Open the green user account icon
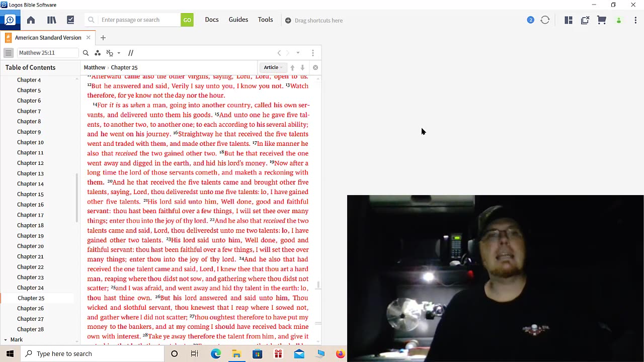This screenshot has width=644, height=362. tap(619, 21)
